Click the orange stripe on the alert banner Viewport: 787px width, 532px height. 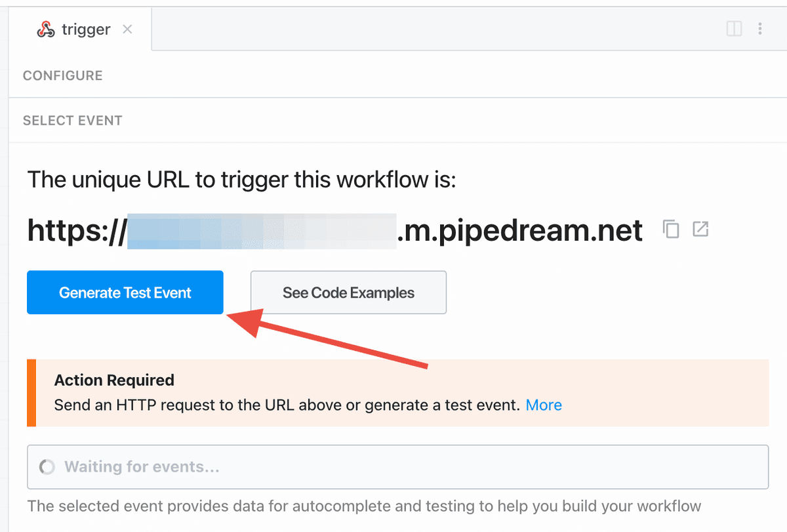coord(31,393)
